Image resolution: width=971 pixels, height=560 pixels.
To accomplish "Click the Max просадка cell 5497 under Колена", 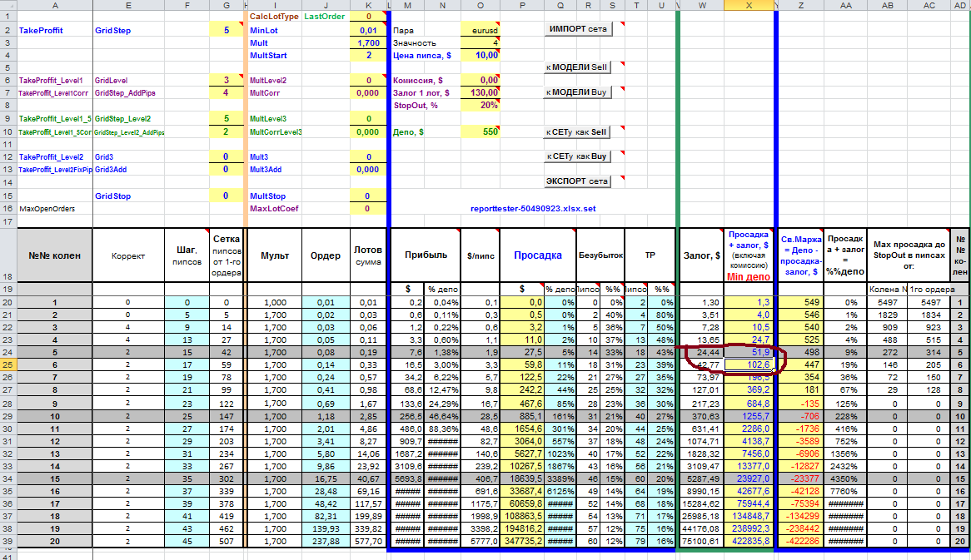I will point(887,303).
